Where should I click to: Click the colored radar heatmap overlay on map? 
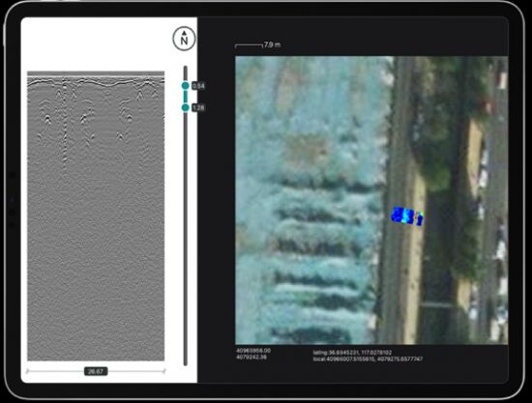click(407, 216)
